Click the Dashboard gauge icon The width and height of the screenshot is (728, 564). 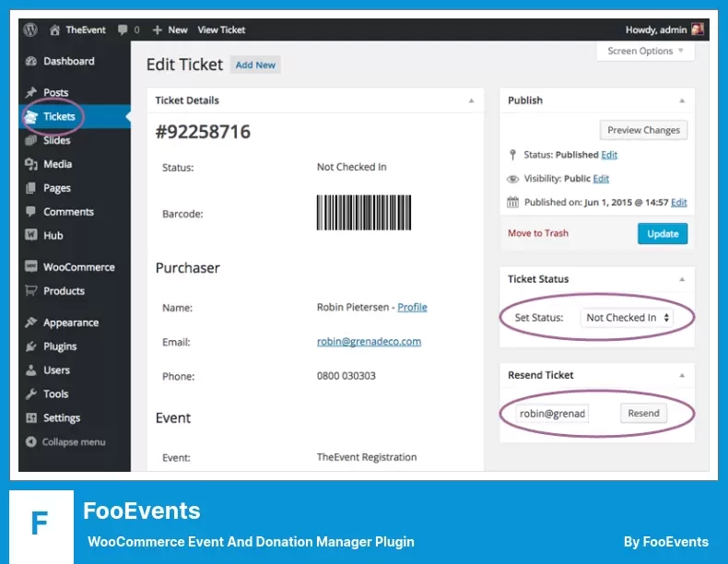pos(31,61)
